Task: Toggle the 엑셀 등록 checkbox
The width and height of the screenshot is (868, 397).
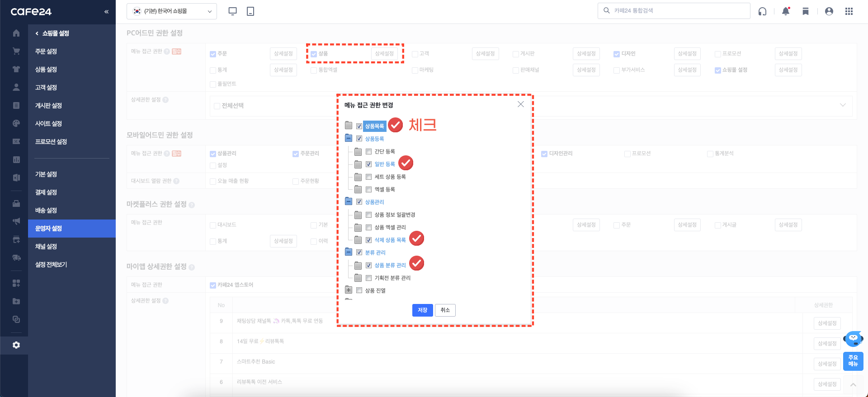Action: pyautogui.click(x=368, y=190)
